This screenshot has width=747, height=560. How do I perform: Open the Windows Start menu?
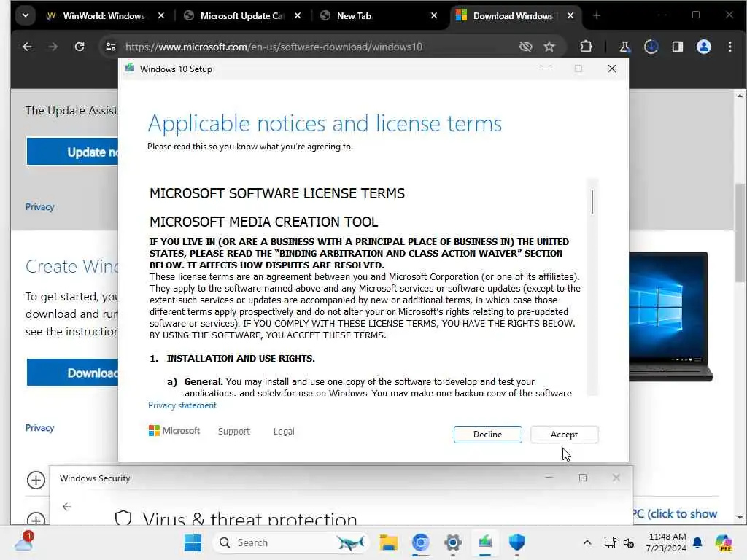click(x=193, y=542)
